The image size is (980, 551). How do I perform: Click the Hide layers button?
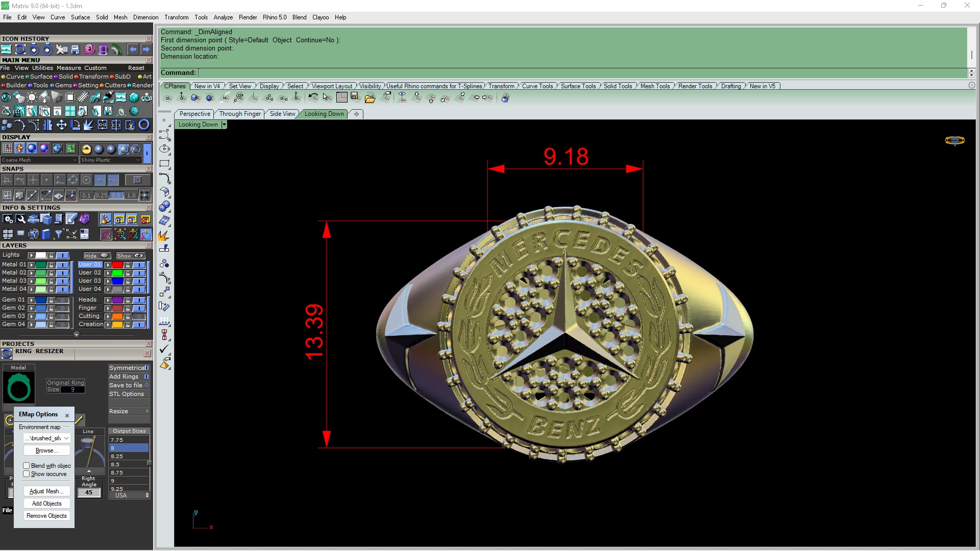(97, 256)
